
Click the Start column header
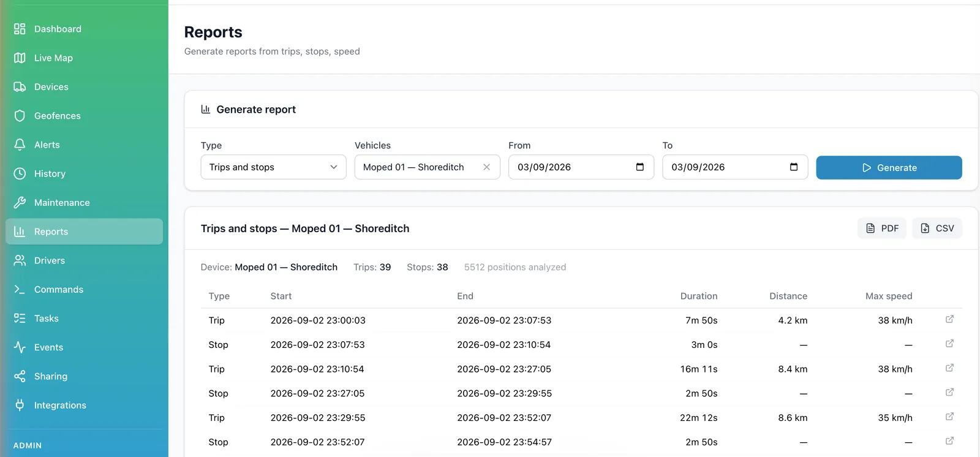[x=281, y=296]
